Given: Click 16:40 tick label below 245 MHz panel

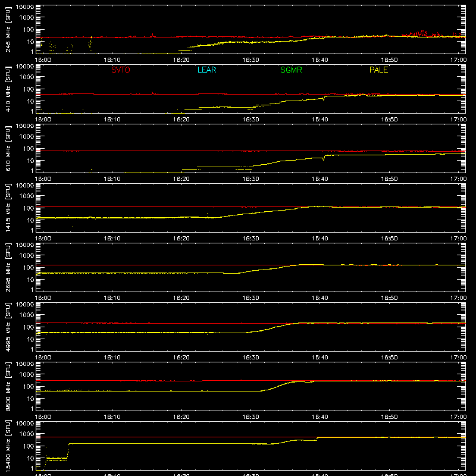Looking at the screenshot, I should point(320,60).
